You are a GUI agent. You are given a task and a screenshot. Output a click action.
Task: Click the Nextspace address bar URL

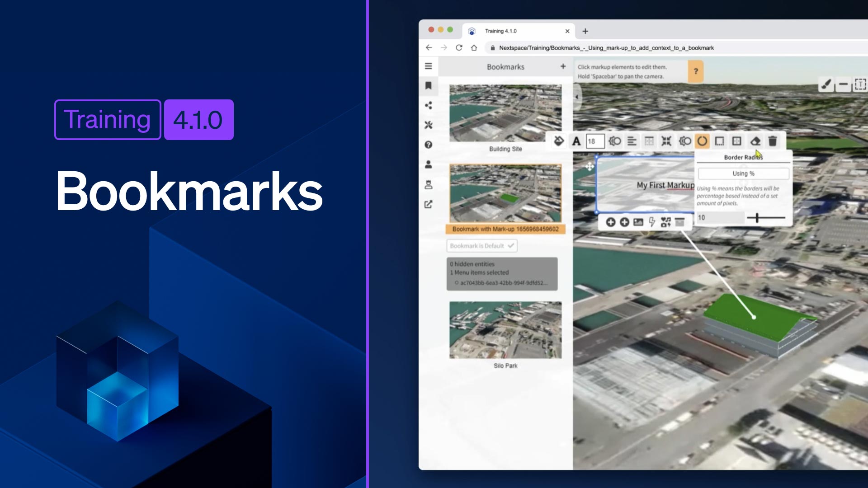pos(606,48)
